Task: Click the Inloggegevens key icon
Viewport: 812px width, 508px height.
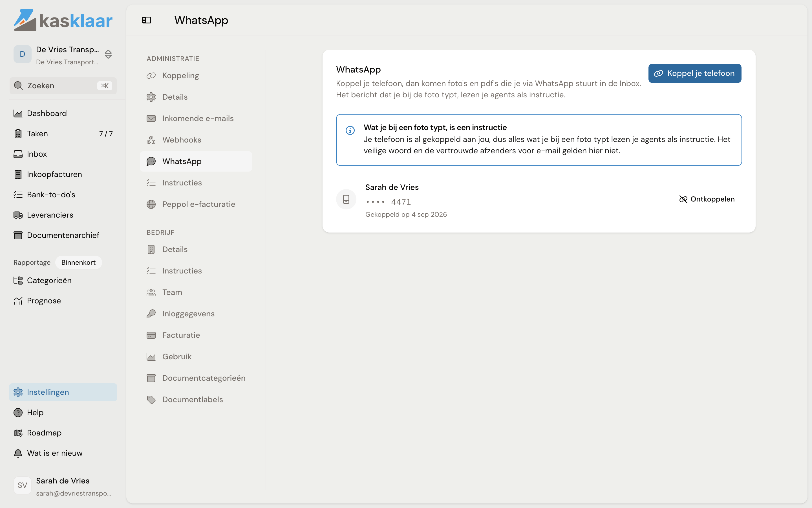Action: [x=151, y=314]
